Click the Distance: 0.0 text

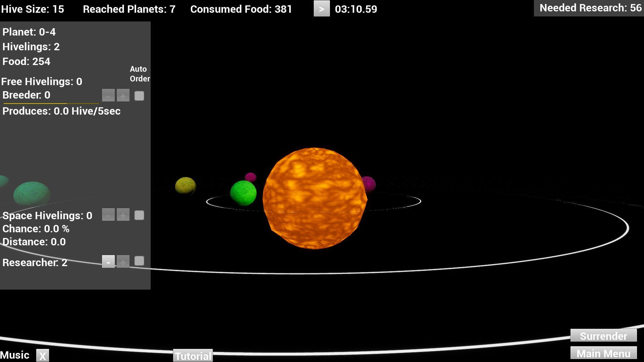pyautogui.click(x=34, y=242)
